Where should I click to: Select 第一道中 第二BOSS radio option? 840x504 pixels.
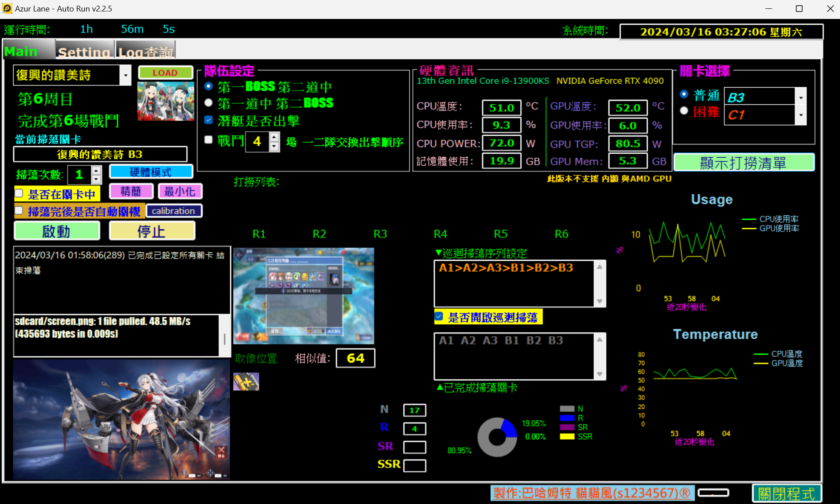[209, 103]
